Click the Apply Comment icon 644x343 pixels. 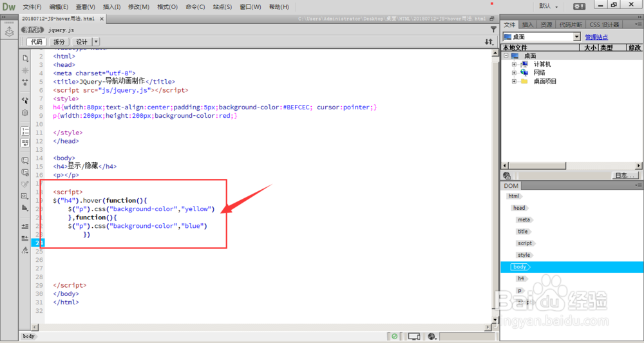(x=25, y=160)
